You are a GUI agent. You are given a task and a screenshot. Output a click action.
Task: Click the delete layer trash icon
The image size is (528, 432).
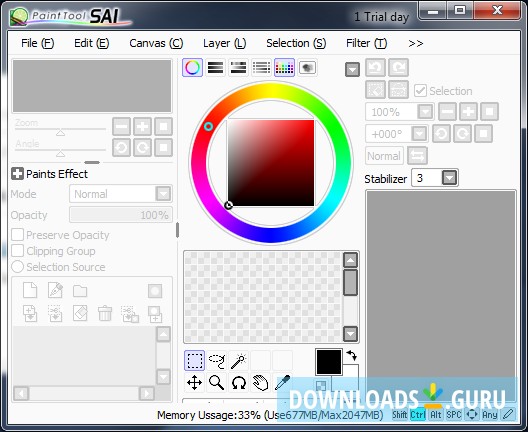point(105,313)
